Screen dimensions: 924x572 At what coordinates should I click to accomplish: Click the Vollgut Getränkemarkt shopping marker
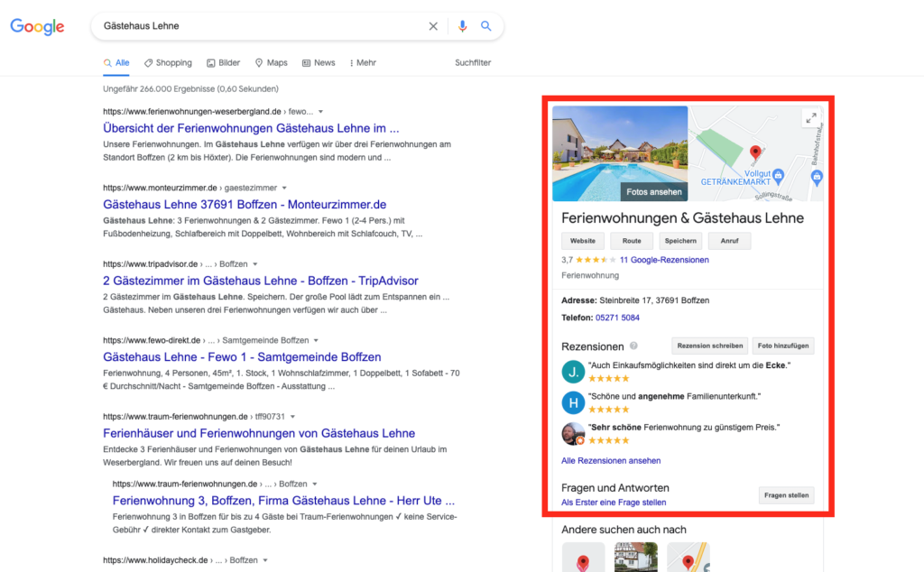coord(779,176)
